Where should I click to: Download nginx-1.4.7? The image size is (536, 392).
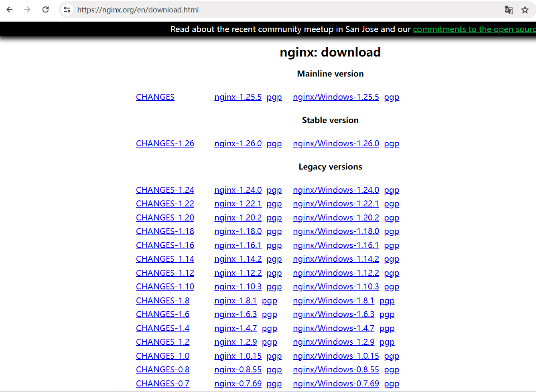[236, 328]
